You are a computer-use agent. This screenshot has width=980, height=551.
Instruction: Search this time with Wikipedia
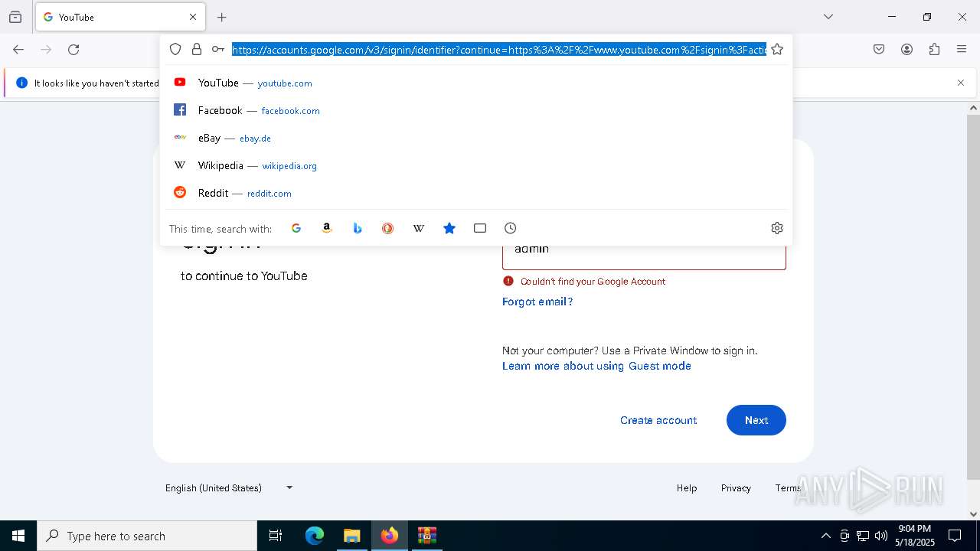coord(419,228)
